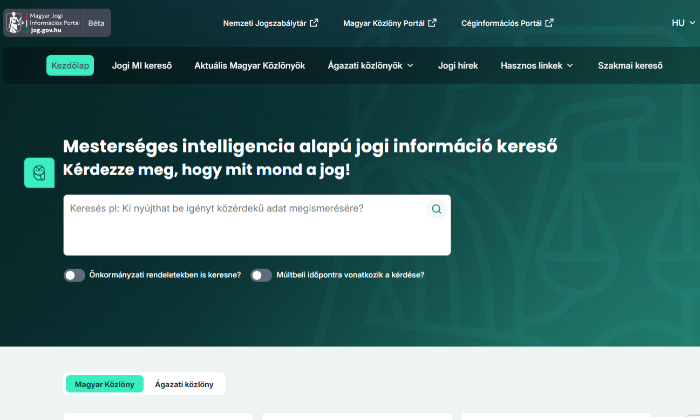Switch to the Ágazati közlöny tab

point(184,384)
